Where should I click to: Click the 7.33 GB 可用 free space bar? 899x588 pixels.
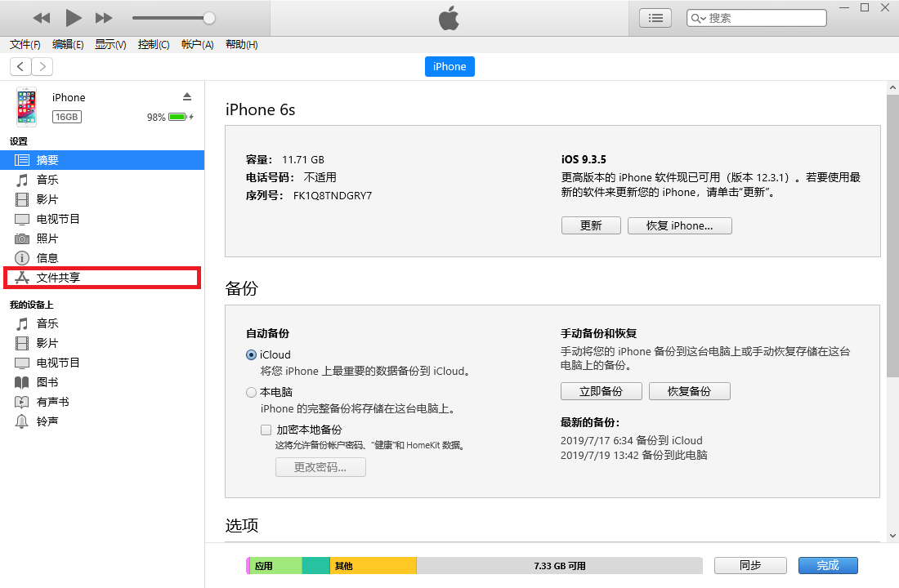[x=560, y=566]
